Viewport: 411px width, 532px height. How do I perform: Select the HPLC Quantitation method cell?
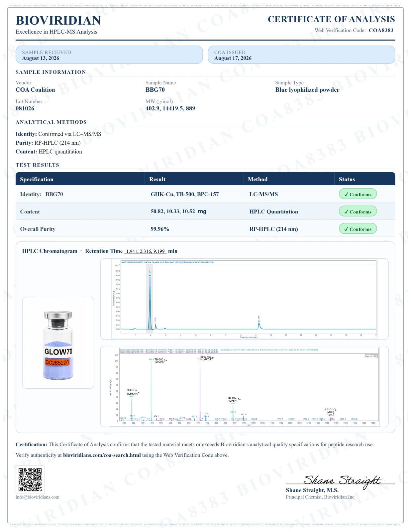[274, 212]
